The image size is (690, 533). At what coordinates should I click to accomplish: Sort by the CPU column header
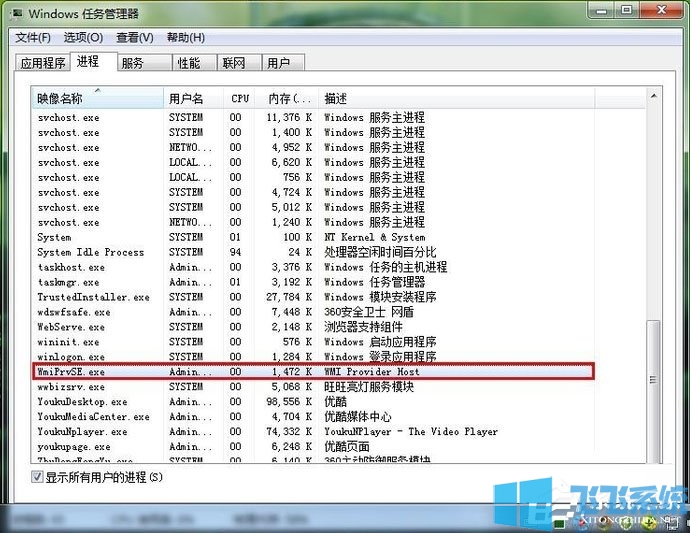(240, 98)
